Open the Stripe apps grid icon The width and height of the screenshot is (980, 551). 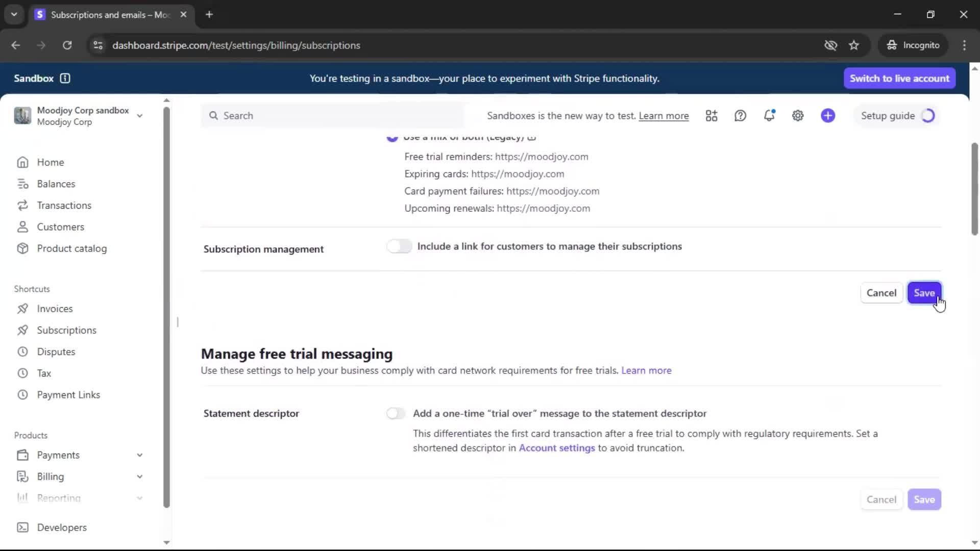pyautogui.click(x=712, y=116)
